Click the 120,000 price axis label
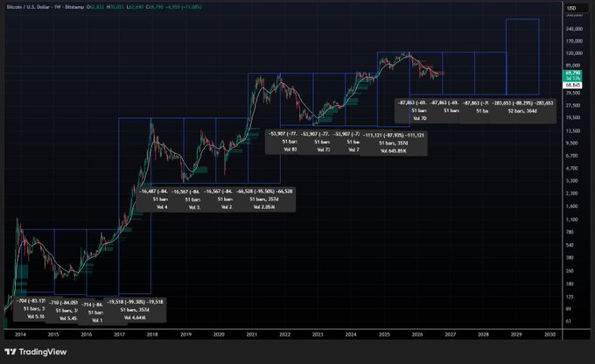This screenshot has width=595, height=364. tap(574, 53)
